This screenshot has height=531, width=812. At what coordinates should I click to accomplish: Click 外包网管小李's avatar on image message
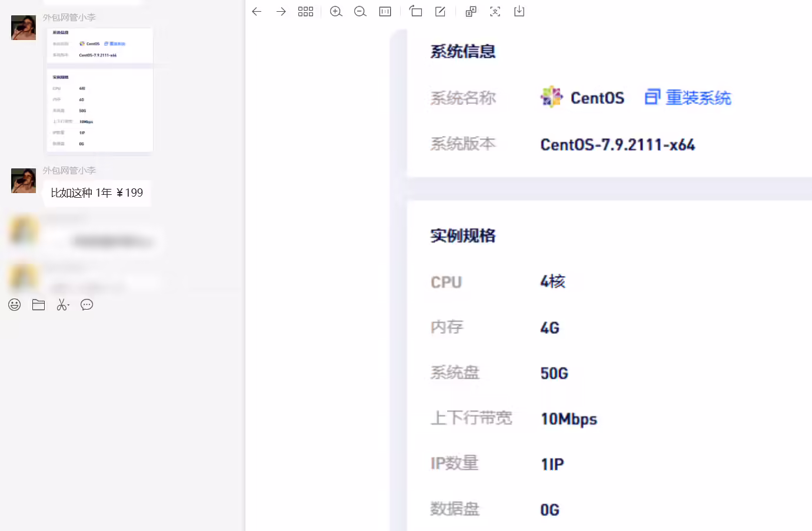(x=24, y=28)
